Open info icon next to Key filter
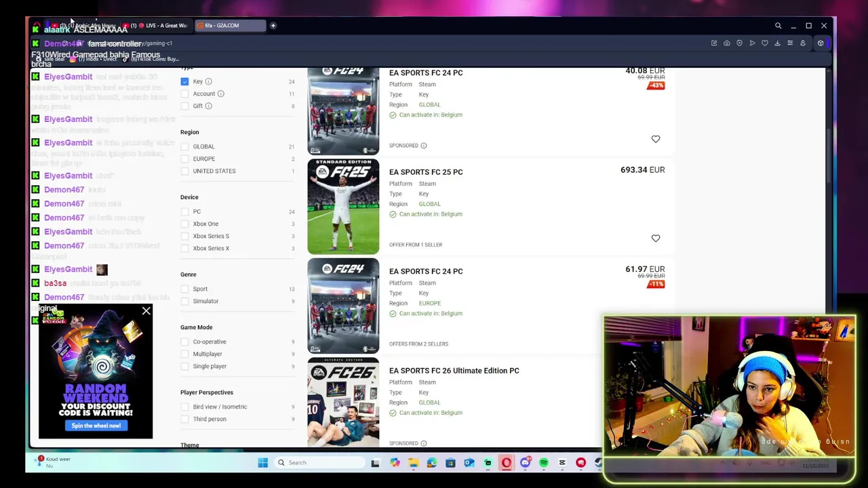Screen dimensions: 868x488 pos(208,81)
